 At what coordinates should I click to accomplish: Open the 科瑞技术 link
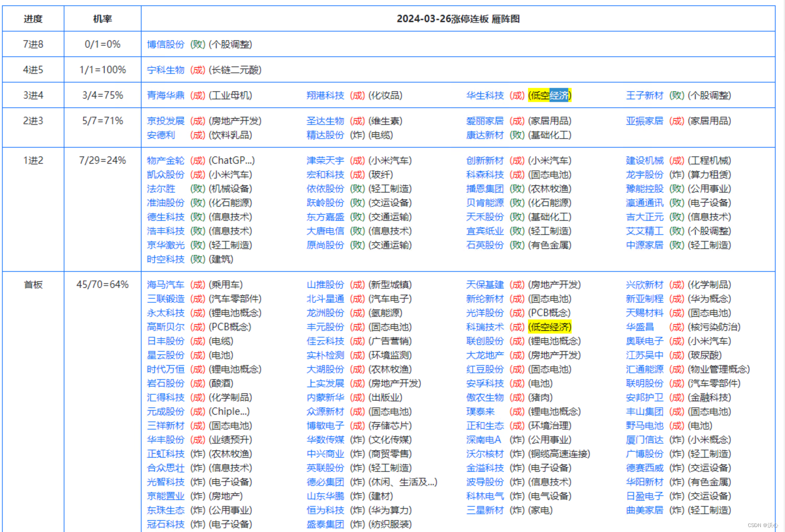coord(485,327)
